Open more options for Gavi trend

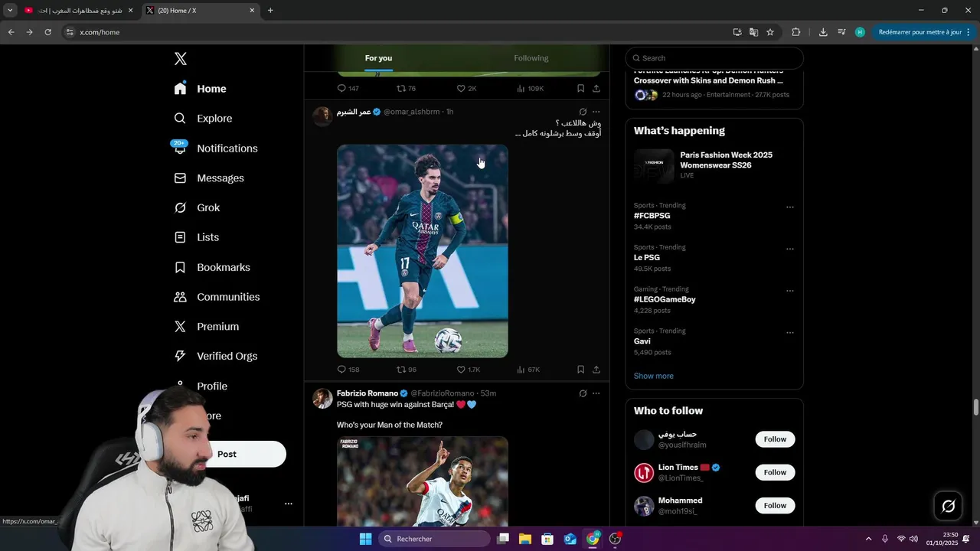coord(790,333)
